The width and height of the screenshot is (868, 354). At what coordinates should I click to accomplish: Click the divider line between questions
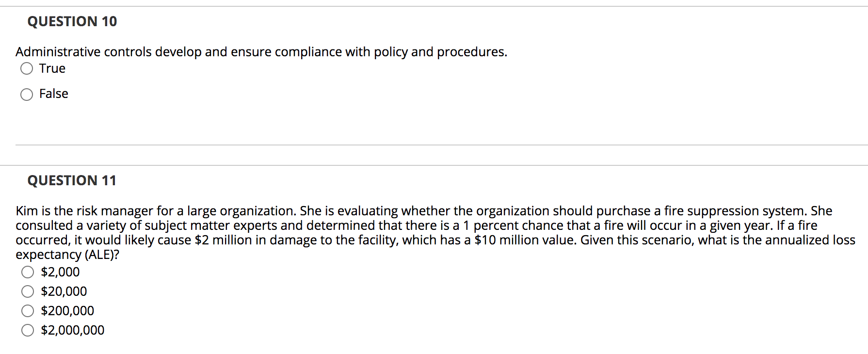pyautogui.click(x=434, y=144)
